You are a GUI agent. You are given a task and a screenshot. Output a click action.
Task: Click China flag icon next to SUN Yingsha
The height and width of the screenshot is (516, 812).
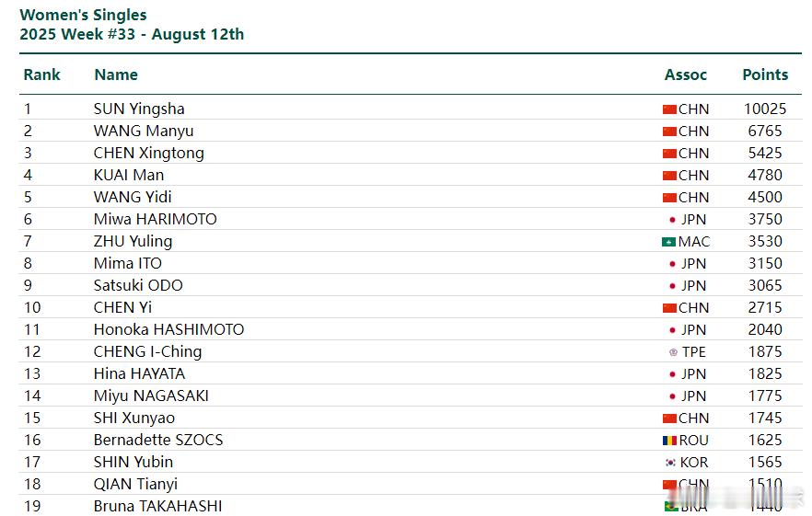click(669, 109)
